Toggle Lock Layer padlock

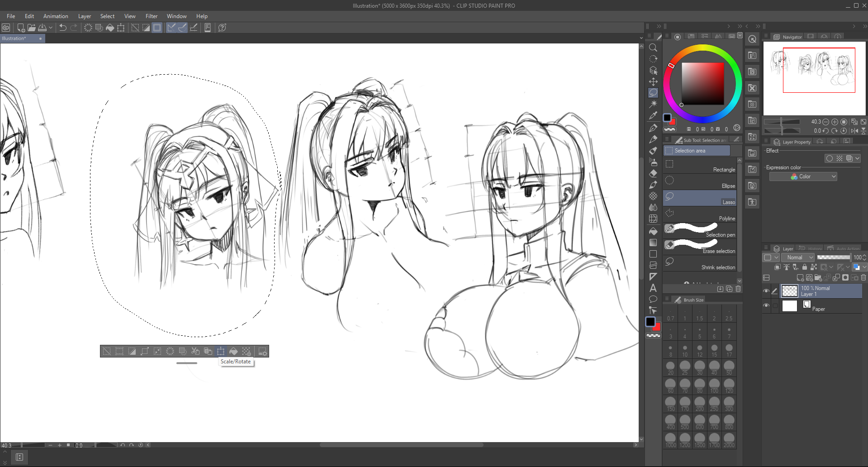click(805, 267)
